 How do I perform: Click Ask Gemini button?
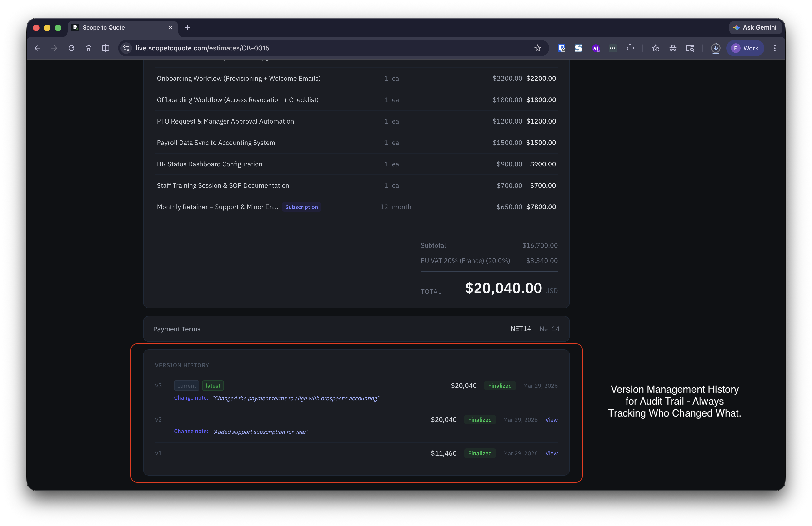[755, 27]
